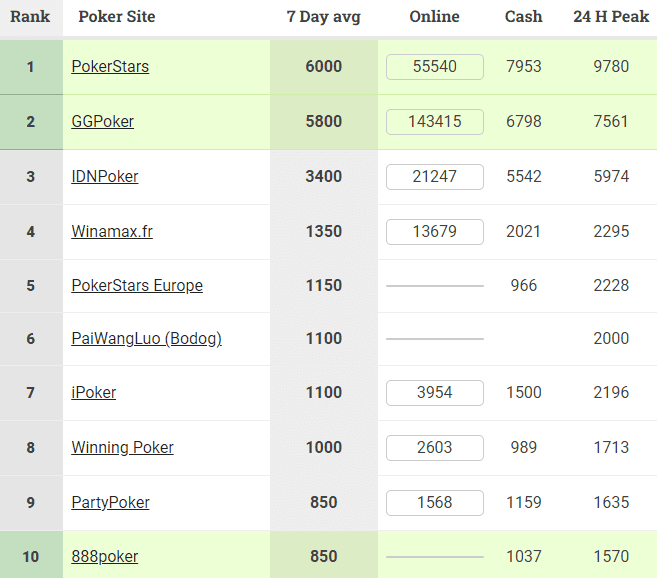Viewport: 657px width, 578px height.
Task: Select the GGPoker online count box 143415
Action: click(x=435, y=122)
